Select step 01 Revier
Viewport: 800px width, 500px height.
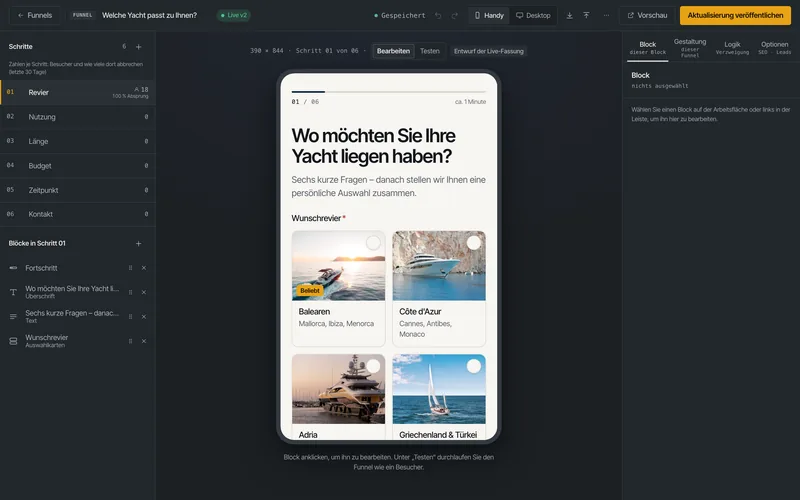[x=78, y=92]
